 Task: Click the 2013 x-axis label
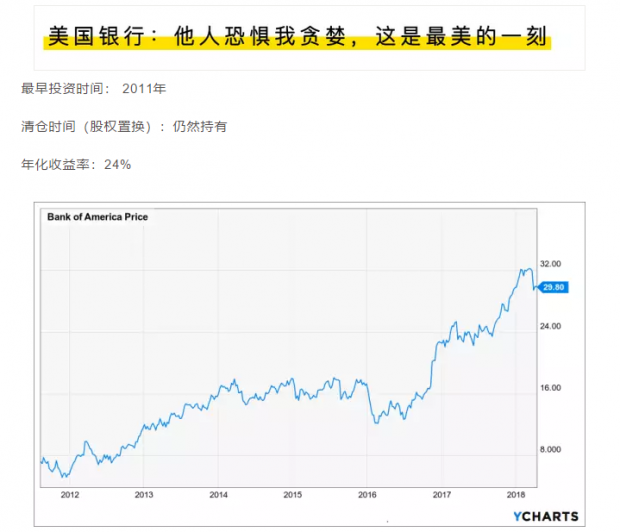(144, 494)
